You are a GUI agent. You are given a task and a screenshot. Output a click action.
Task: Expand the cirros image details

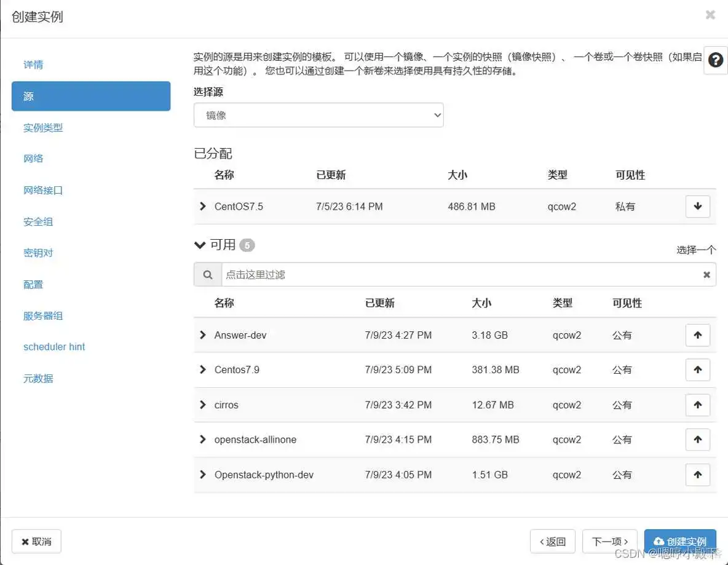coord(203,405)
